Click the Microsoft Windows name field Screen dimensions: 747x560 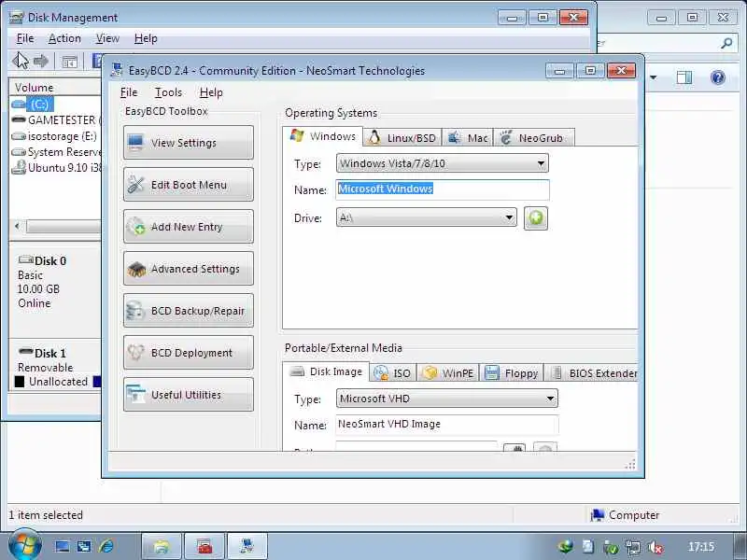443,189
